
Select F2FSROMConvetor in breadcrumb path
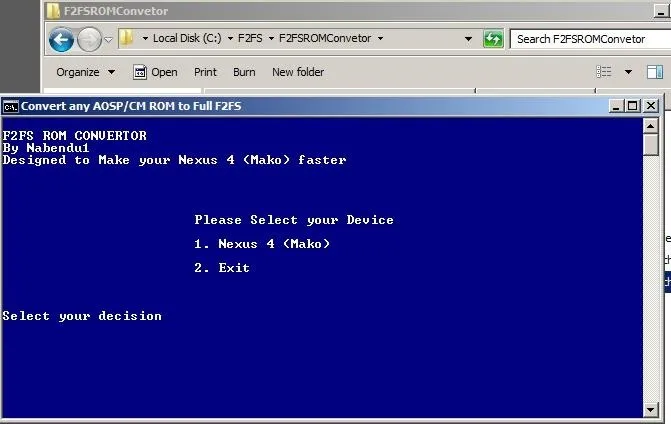click(325, 38)
